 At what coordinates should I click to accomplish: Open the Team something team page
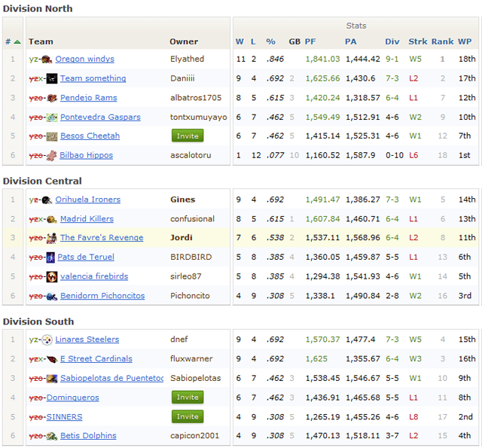pyautogui.click(x=93, y=78)
